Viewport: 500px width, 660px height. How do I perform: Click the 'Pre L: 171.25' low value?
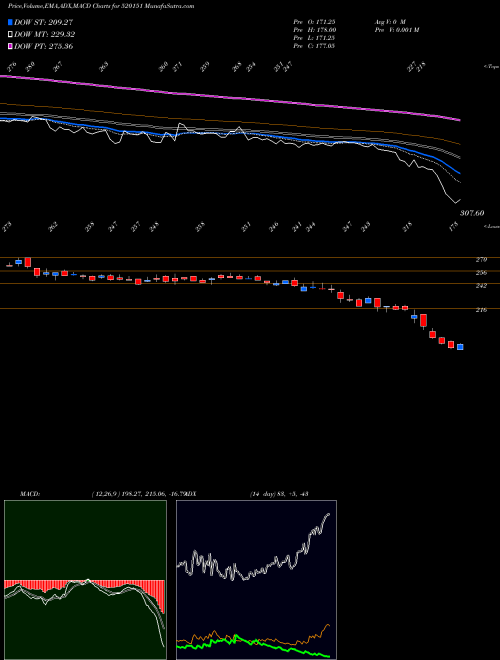[x=314, y=38]
